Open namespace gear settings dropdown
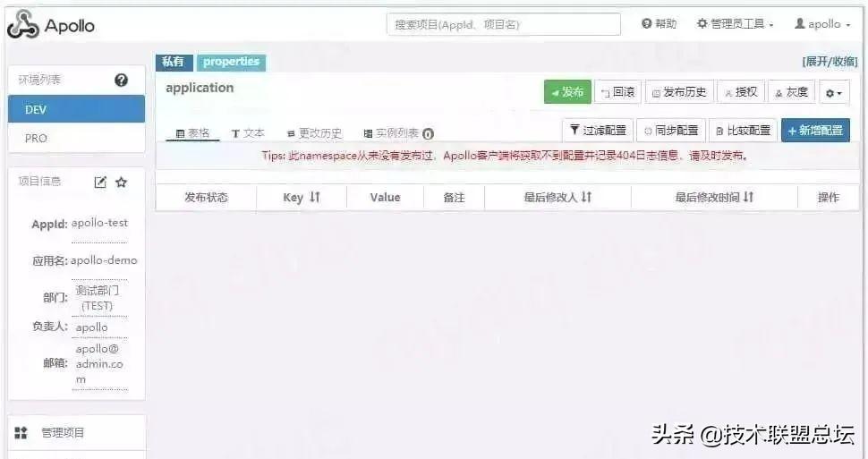Image resolution: width=868 pixels, height=459 pixels. tap(834, 92)
